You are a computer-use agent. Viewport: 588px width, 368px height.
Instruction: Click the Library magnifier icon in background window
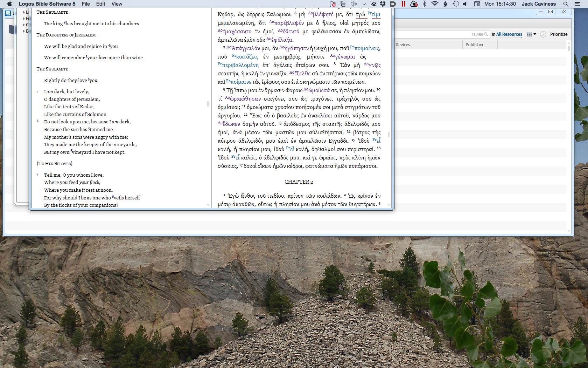[8, 13]
